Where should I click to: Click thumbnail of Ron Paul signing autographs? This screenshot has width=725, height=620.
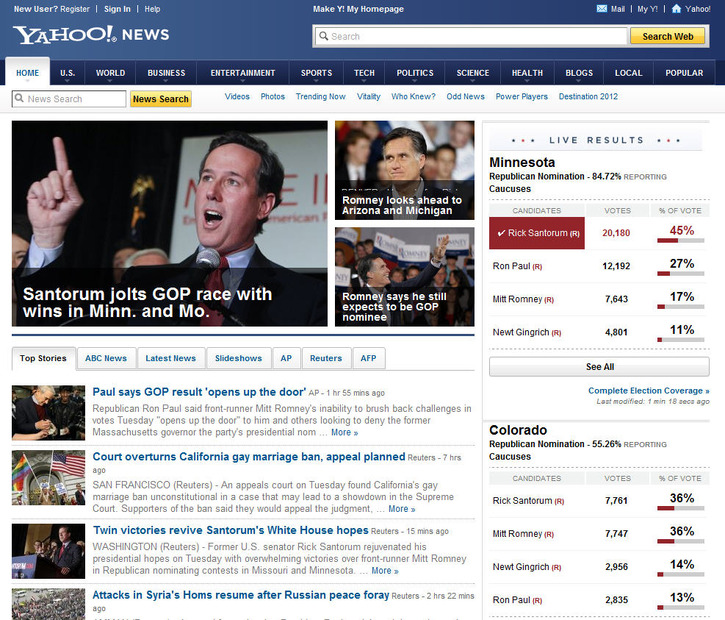tap(49, 413)
